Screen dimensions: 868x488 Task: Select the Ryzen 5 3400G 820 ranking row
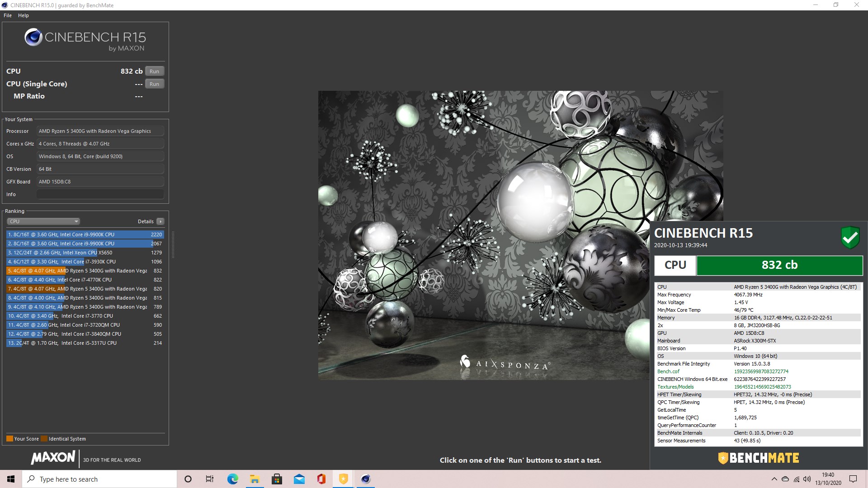[85, 289]
